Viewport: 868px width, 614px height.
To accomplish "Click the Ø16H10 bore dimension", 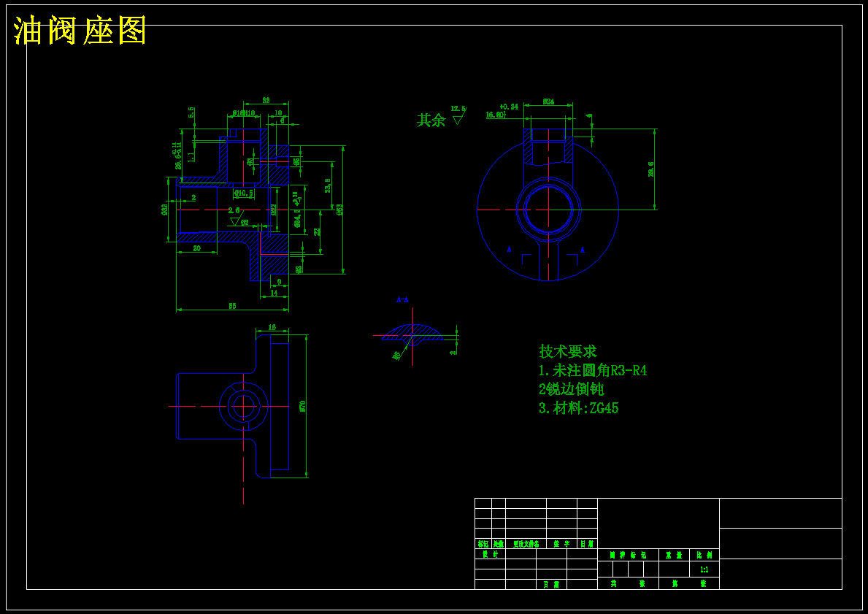I will click(x=244, y=113).
